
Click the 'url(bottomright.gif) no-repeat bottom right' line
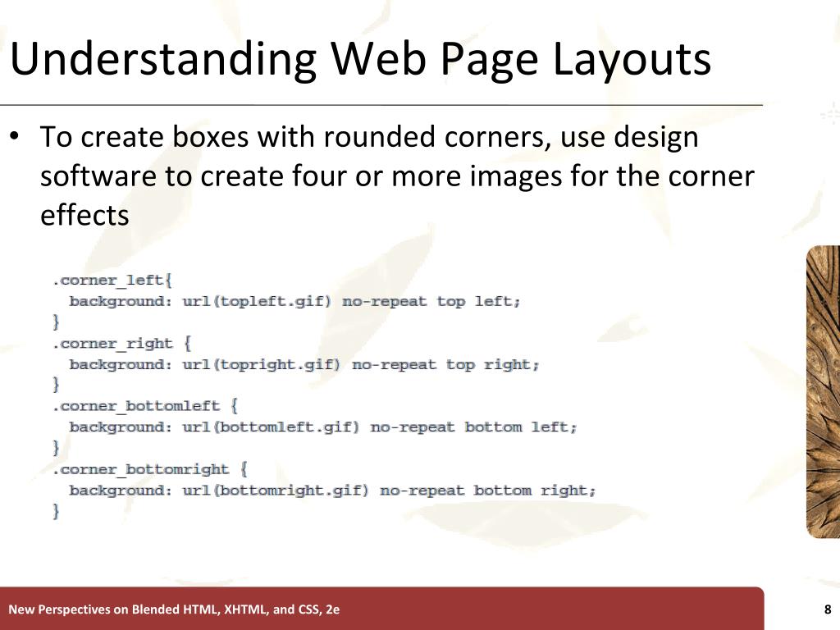pyautogui.click(x=332, y=491)
